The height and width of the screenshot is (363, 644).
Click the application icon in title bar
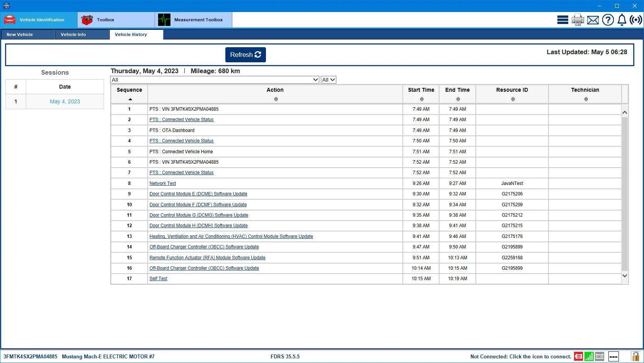click(x=7, y=6)
